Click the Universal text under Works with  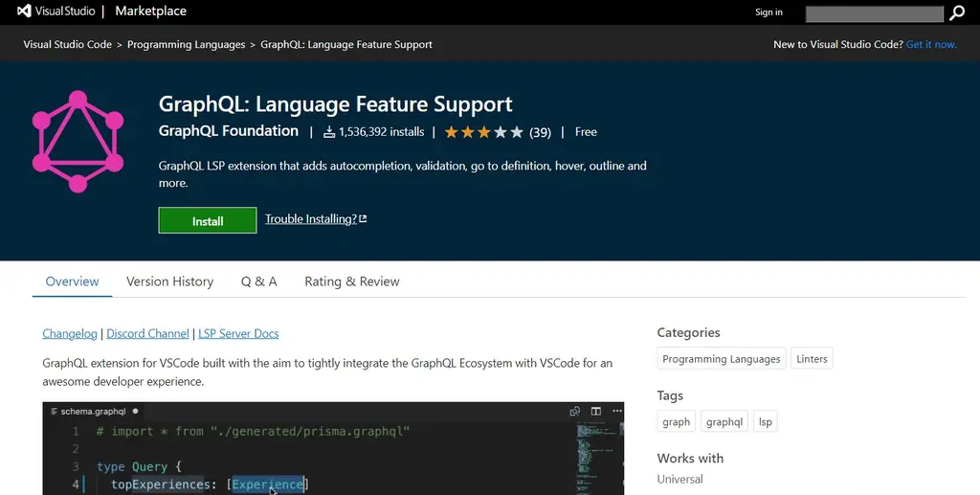pyautogui.click(x=679, y=480)
